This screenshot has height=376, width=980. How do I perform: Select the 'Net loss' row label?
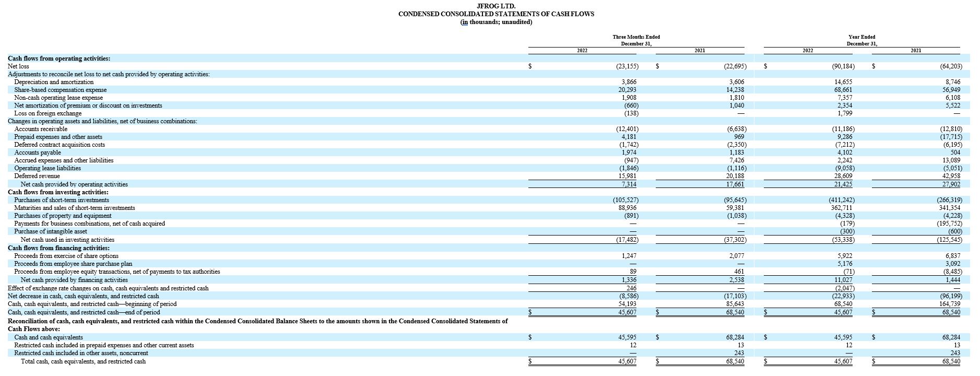click(x=18, y=66)
